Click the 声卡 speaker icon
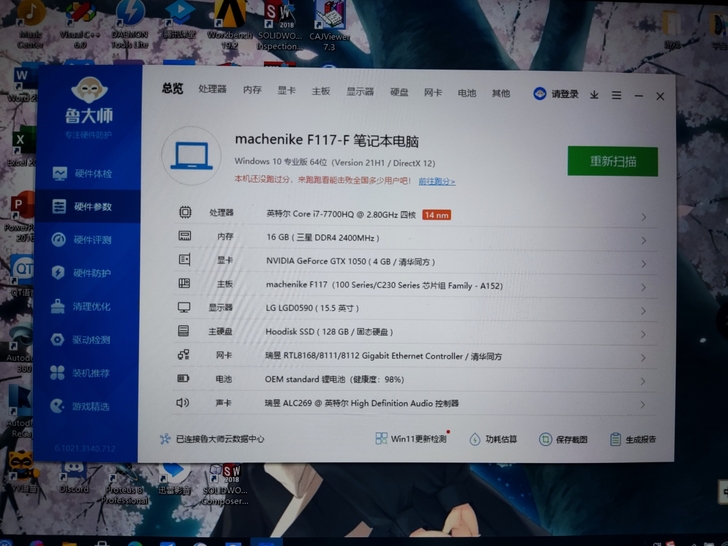The width and height of the screenshot is (728, 546). 182,403
